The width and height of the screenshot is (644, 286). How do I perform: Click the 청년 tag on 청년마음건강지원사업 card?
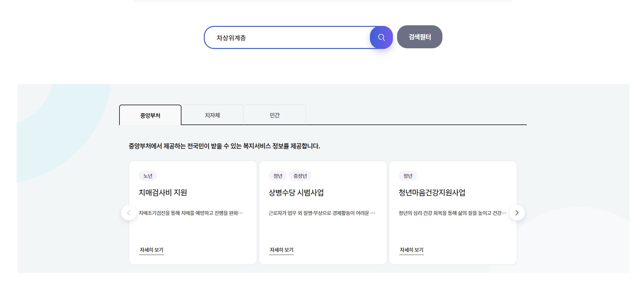(408, 176)
